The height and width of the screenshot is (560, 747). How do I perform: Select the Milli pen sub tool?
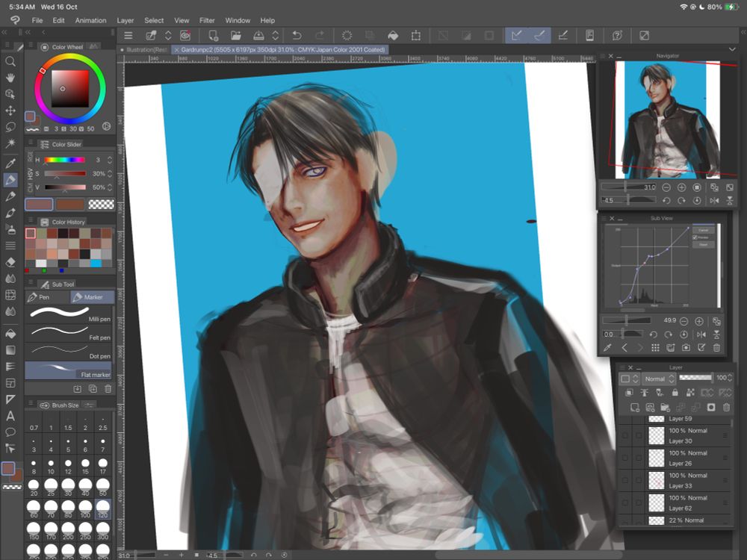coord(69,314)
